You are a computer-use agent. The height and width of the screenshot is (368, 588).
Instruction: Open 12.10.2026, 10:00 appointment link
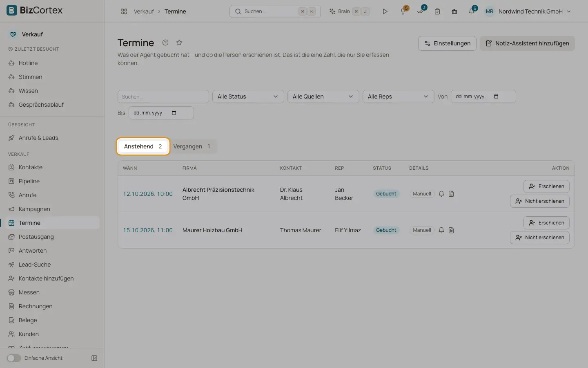point(148,194)
